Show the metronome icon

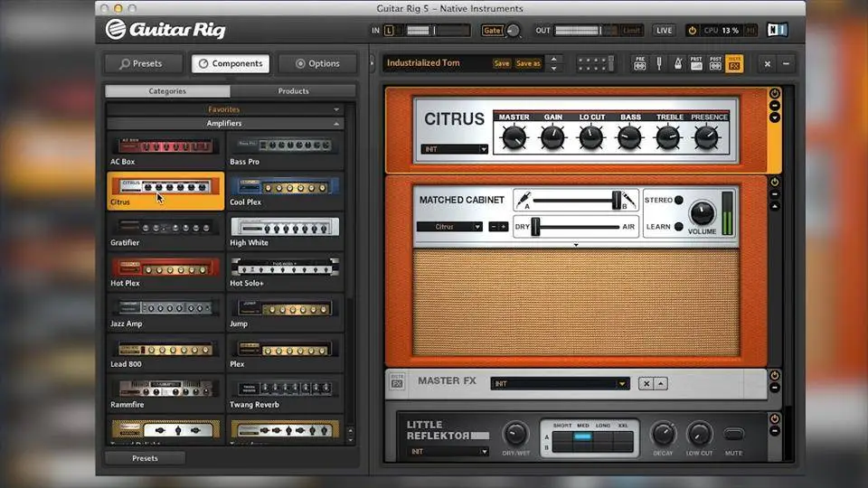[677, 63]
